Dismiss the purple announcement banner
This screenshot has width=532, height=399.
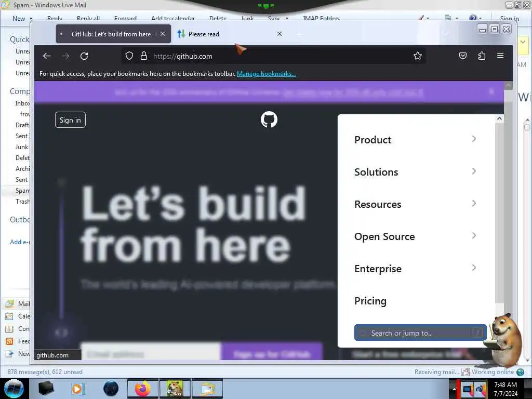491,91
